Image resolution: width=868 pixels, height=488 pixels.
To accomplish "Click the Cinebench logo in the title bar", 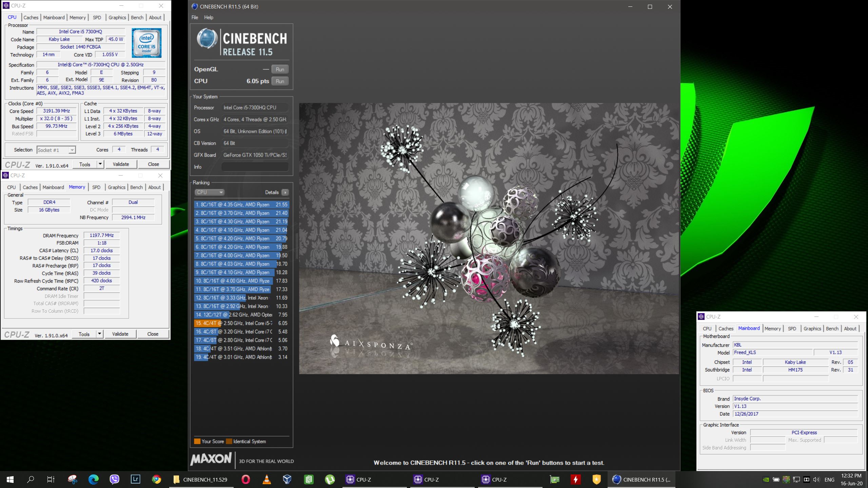I will tap(195, 6).
